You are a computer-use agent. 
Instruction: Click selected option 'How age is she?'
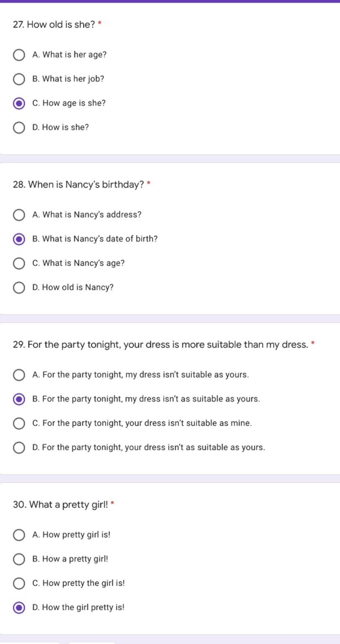(x=19, y=103)
